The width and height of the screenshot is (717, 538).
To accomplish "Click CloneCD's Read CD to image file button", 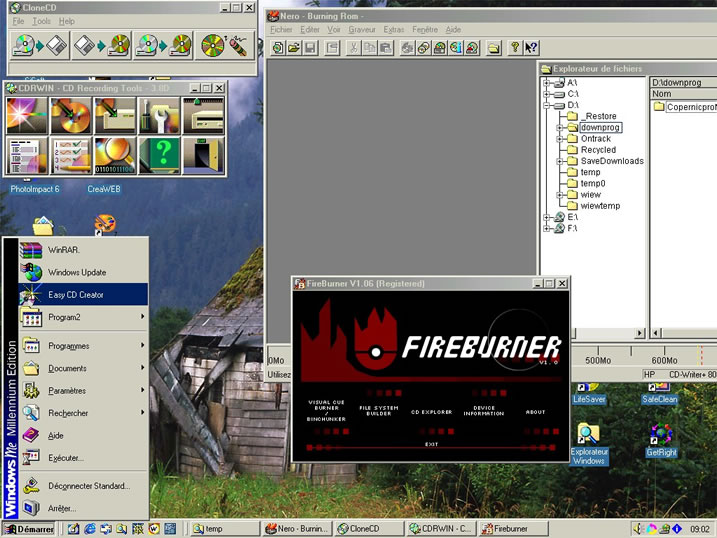I will (x=39, y=45).
